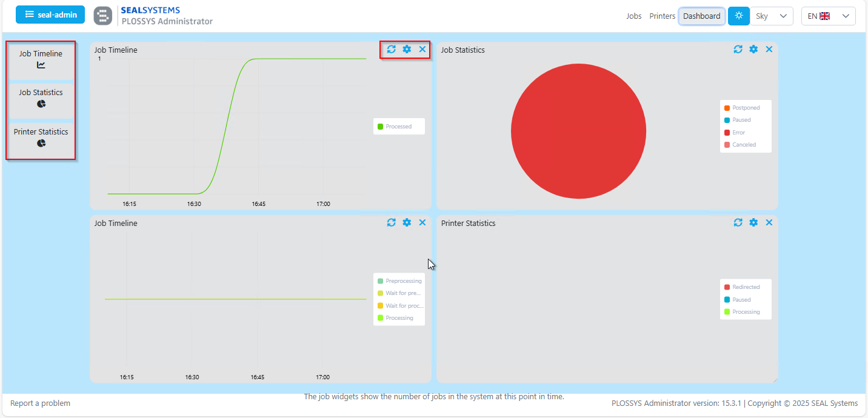Viewport: 868px width, 418px height.
Task: Click the red pie chart in Job Statistics
Action: (578, 131)
